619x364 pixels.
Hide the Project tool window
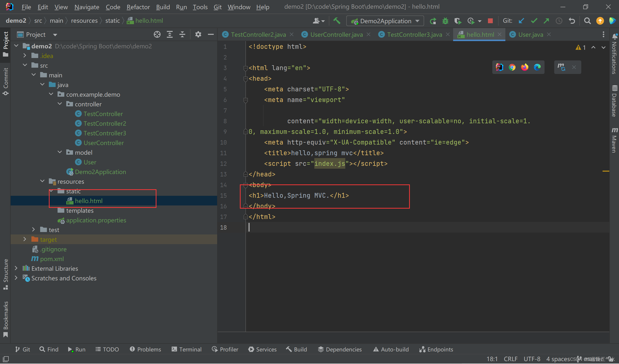point(211,34)
